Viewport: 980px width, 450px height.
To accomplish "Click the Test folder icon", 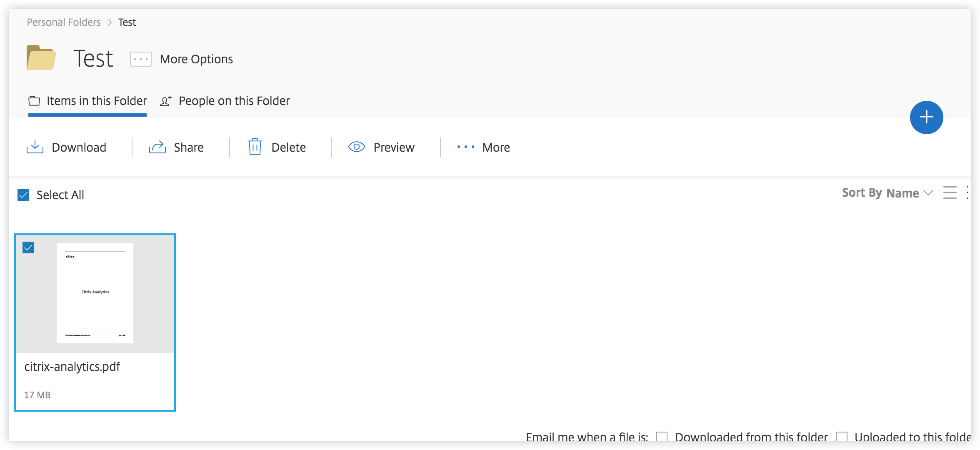I will point(41,58).
